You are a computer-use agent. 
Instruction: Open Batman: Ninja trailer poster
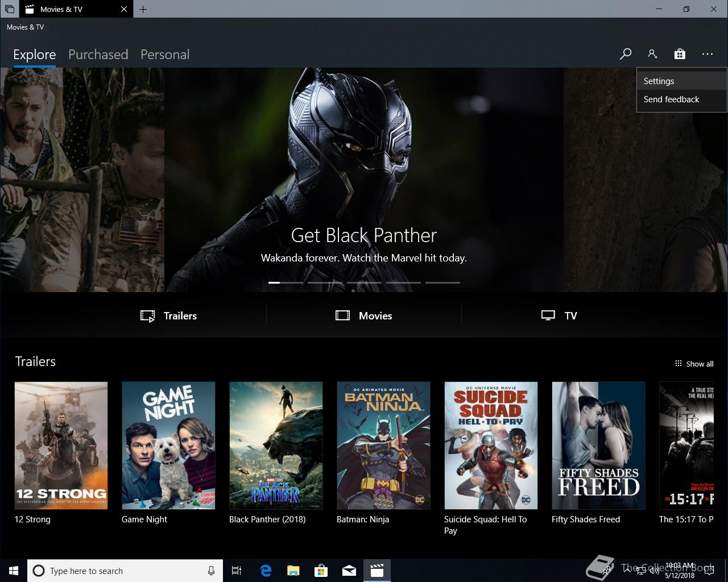pyautogui.click(x=383, y=446)
